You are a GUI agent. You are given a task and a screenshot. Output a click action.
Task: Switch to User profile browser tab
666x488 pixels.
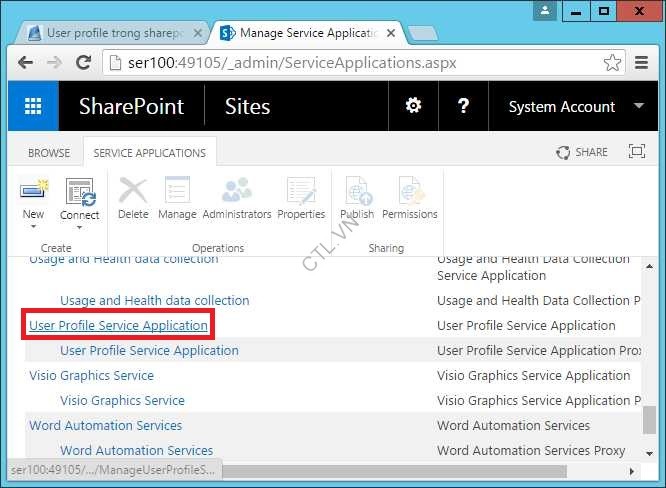110,33
